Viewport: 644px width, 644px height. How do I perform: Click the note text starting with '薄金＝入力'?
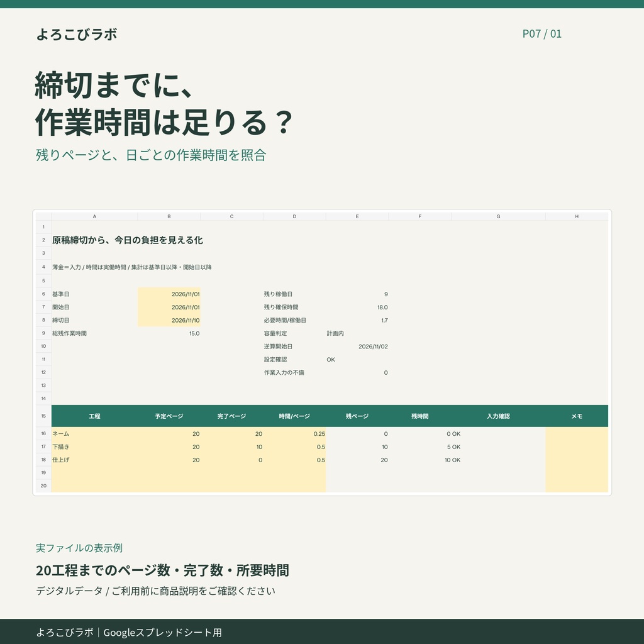[x=132, y=267]
